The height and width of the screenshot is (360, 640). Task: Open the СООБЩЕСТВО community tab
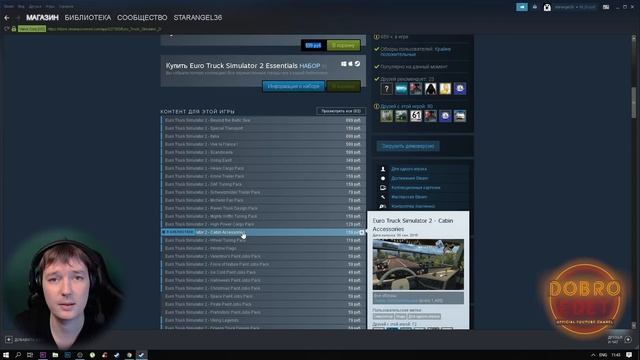[x=142, y=18]
